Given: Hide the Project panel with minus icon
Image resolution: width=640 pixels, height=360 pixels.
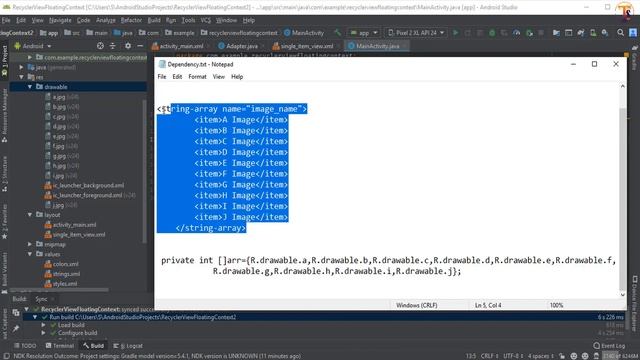Looking at the screenshot, I should pyautogui.click(x=140, y=46).
